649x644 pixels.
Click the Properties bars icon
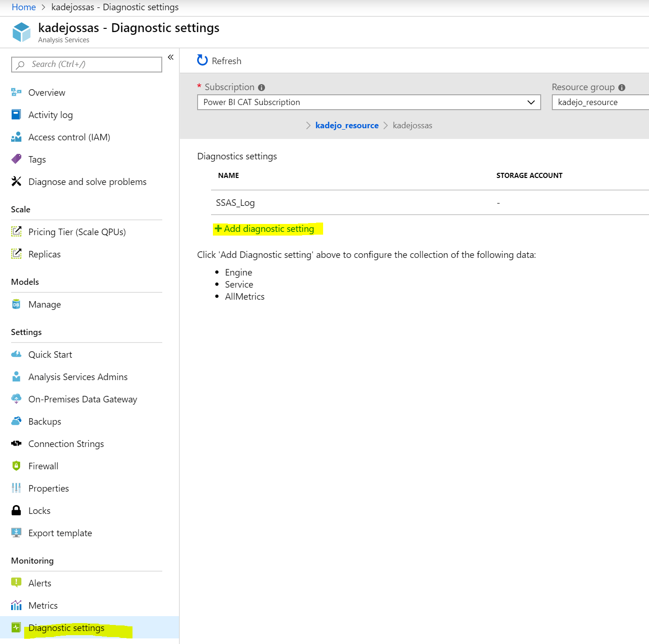pyautogui.click(x=16, y=488)
